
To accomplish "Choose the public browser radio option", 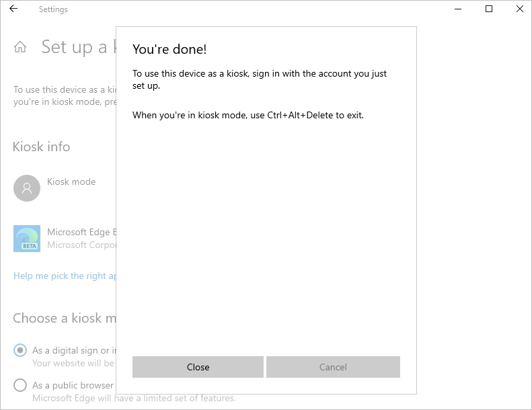I will (20, 385).
